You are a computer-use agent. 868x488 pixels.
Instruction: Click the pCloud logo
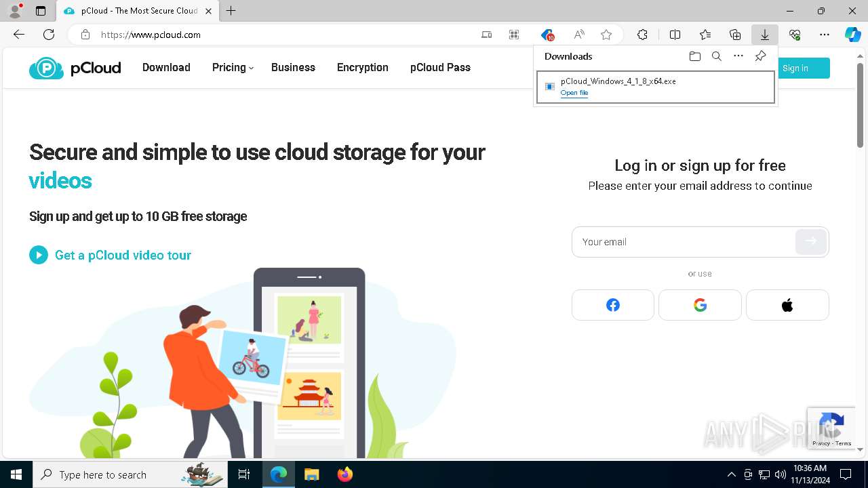click(x=75, y=68)
